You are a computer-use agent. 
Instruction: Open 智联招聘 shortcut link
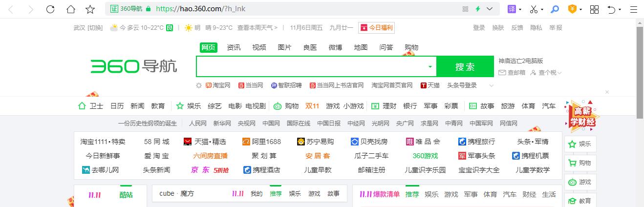coord(286,85)
